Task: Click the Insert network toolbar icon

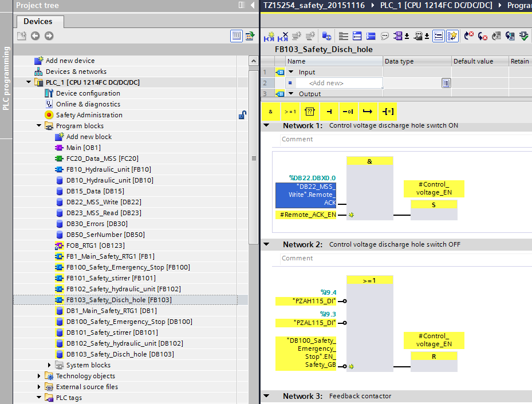Action: click(x=269, y=36)
